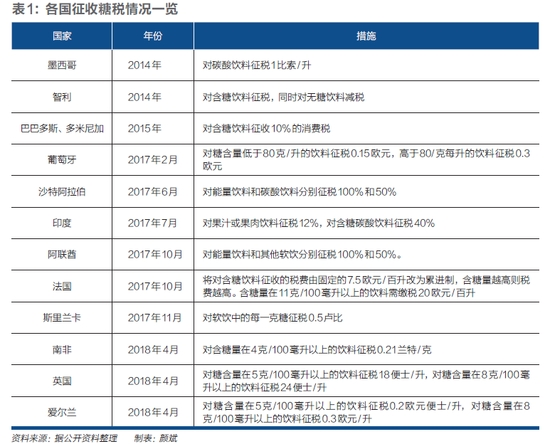Select the 葡萄牙 row label
Screen dimensions: 550x444
62,160
